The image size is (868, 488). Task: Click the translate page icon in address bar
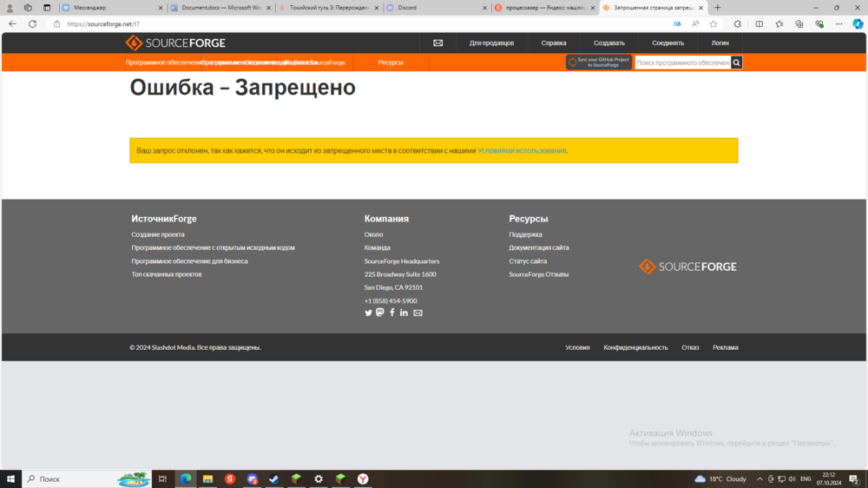[677, 23]
